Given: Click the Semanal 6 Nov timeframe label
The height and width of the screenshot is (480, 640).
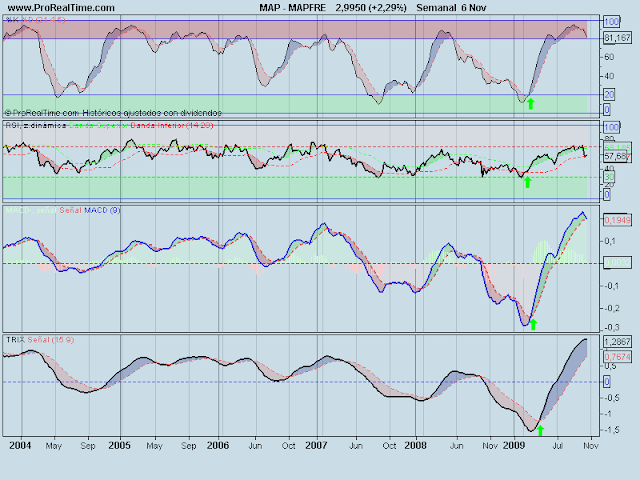Looking at the screenshot, I should point(451,8).
